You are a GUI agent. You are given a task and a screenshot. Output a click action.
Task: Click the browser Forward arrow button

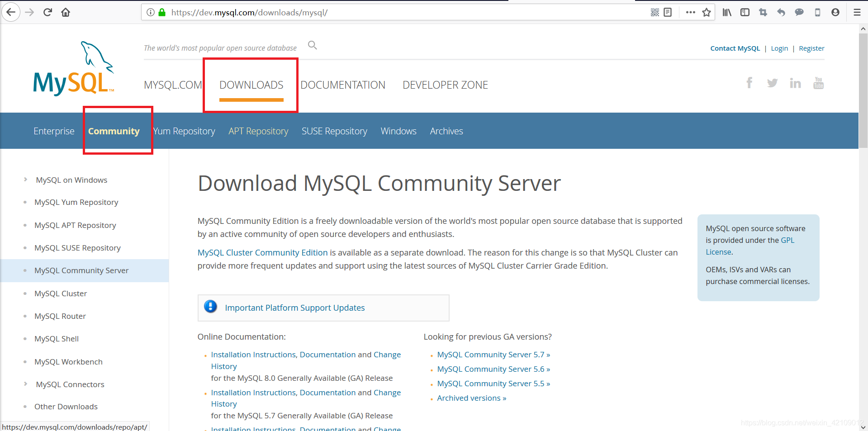(29, 12)
